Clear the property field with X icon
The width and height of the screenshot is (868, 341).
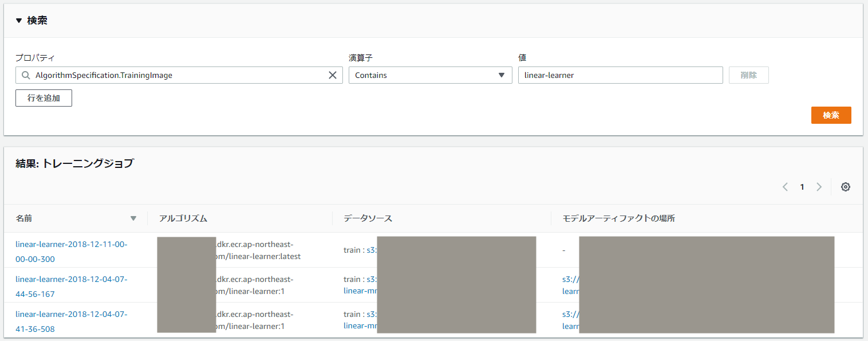point(332,75)
